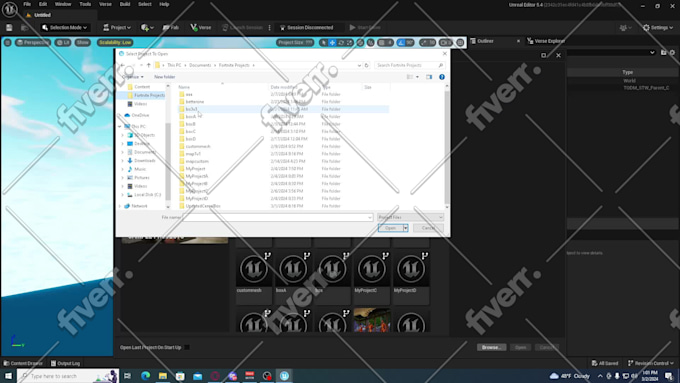
Task: Select the scale gizmo tool
Action: click(x=350, y=43)
